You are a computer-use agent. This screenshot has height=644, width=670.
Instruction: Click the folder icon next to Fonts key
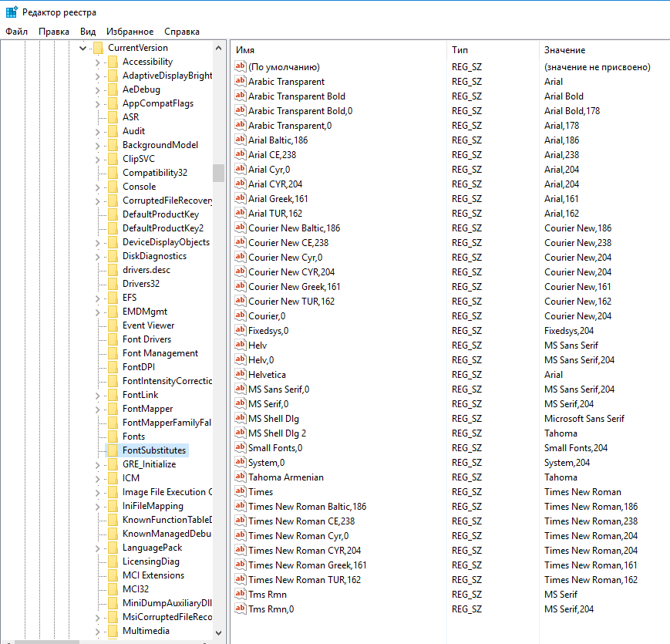click(x=112, y=437)
